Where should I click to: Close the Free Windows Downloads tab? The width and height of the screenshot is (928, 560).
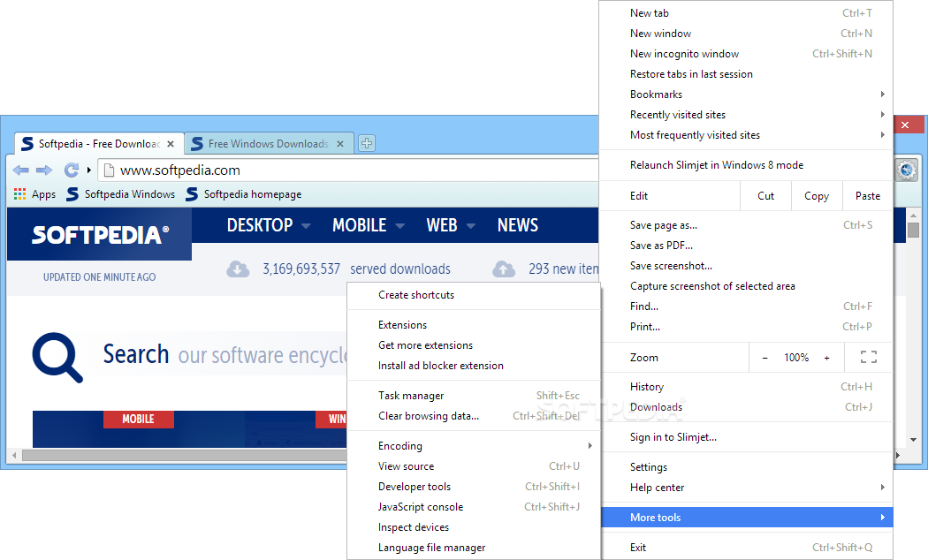340,144
